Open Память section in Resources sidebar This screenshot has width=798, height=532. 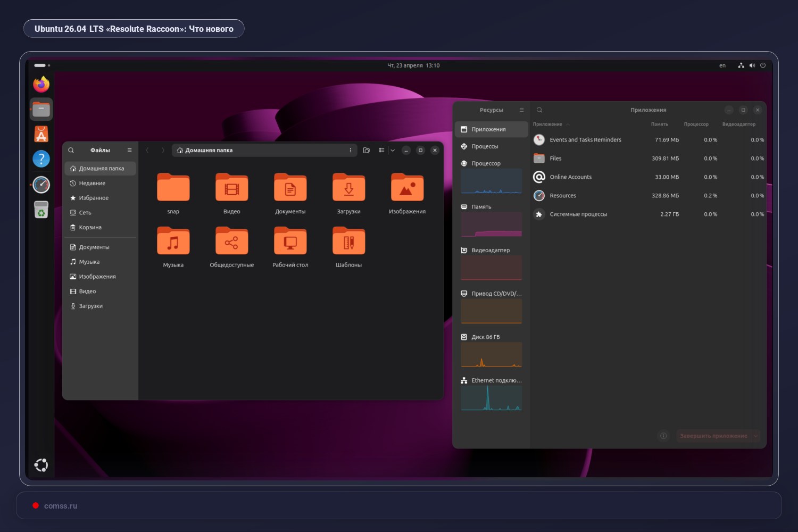pyautogui.click(x=481, y=207)
